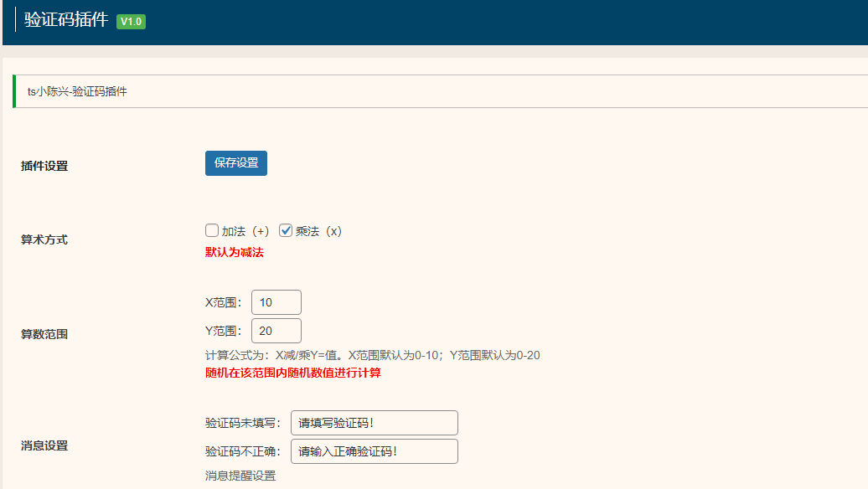Click the 消息提醒设置 caption
868x489 pixels.
pos(240,476)
